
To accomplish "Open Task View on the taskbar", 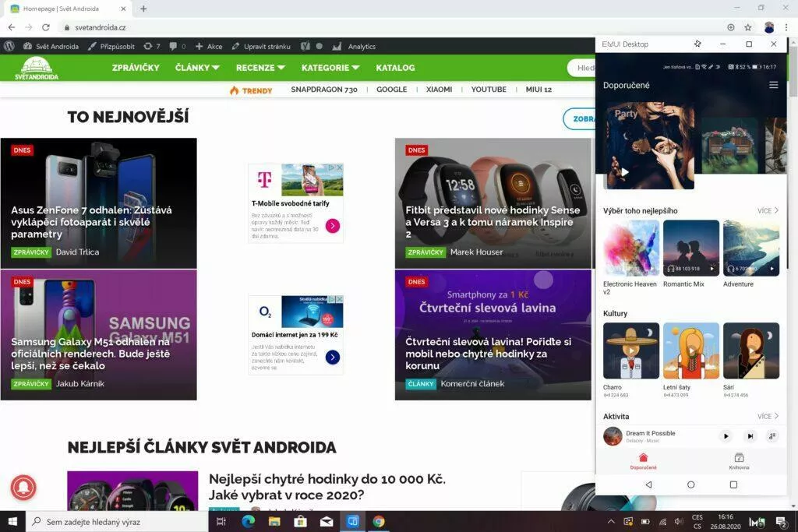I will point(221,521).
